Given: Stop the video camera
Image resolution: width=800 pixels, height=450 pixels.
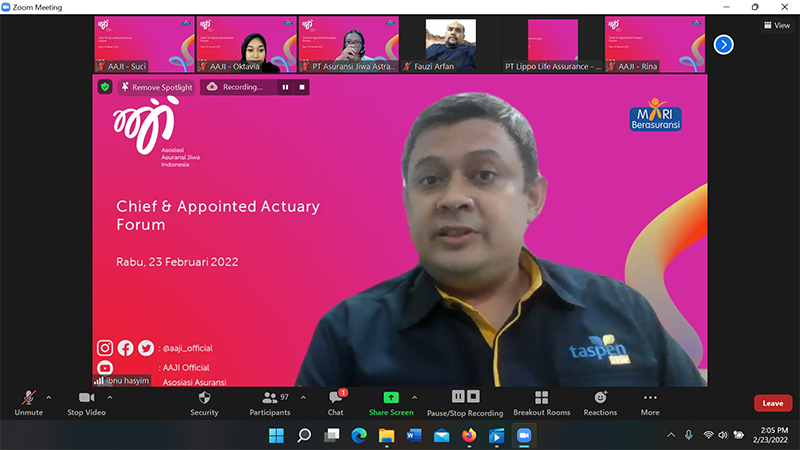Looking at the screenshot, I should (86, 403).
